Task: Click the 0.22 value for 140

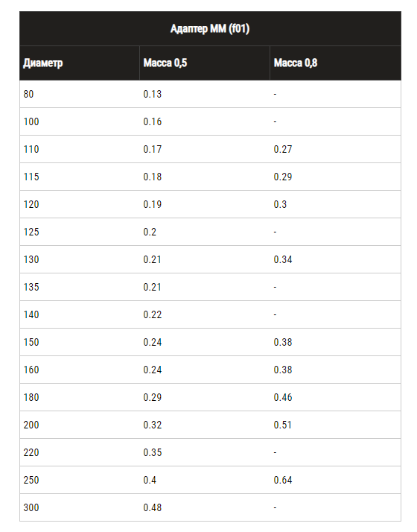Action: (x=152, y=314)
